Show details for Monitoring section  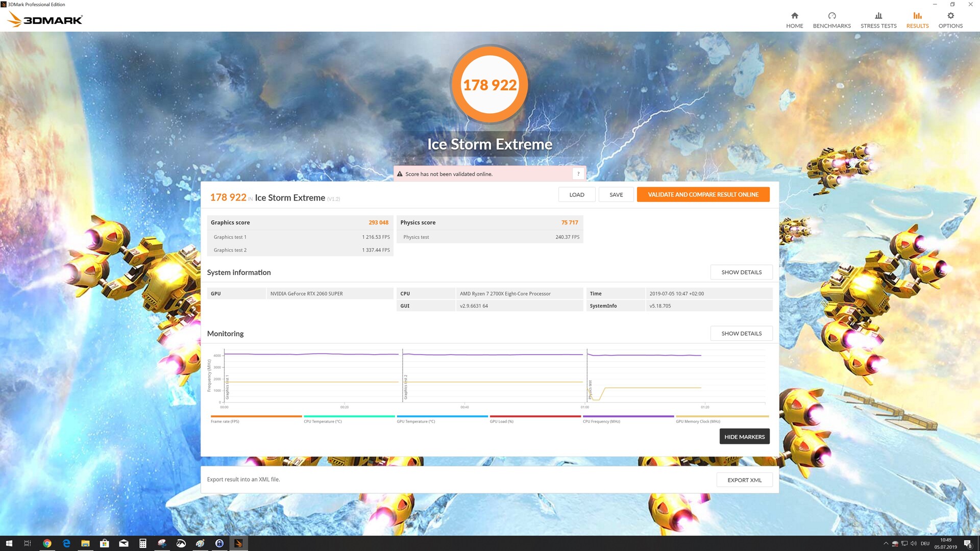[x=741, y=334]
